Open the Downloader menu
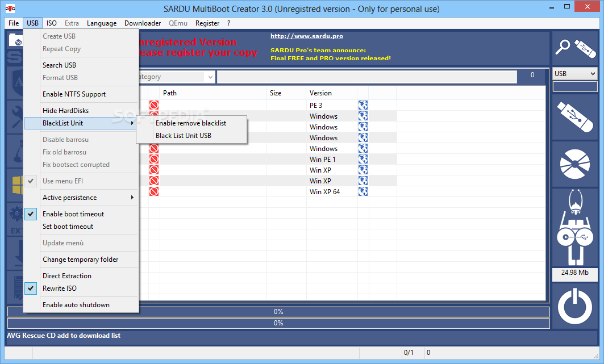The width and height of the screenshot is (604, 364). tap(143, 23)
